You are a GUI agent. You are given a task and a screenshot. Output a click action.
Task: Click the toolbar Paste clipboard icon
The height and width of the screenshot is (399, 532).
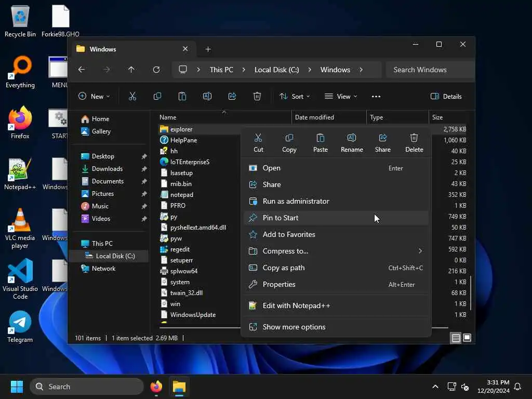[182, 96]
